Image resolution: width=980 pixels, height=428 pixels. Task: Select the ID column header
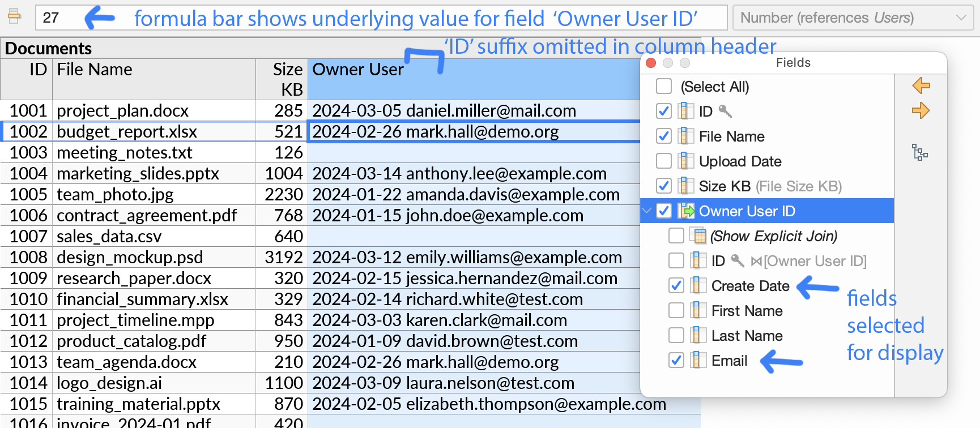click(x=27, y=79)
